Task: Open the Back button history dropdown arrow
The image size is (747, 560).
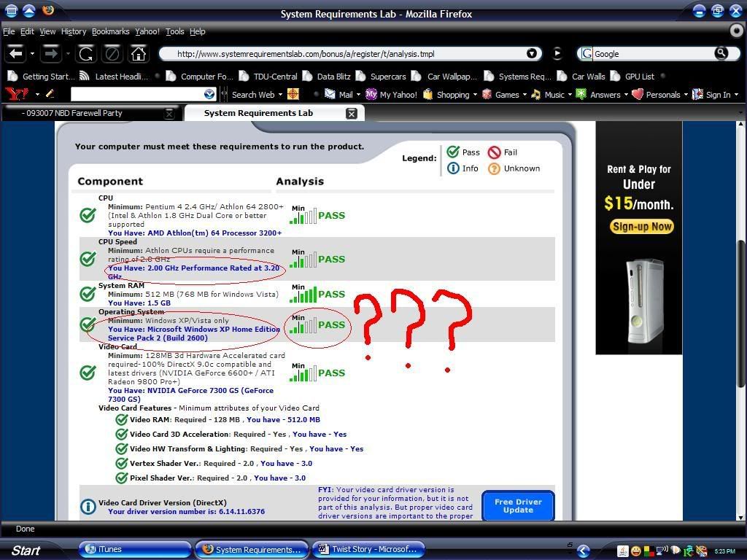Action: pyautogui.click(x=32, y=53)
